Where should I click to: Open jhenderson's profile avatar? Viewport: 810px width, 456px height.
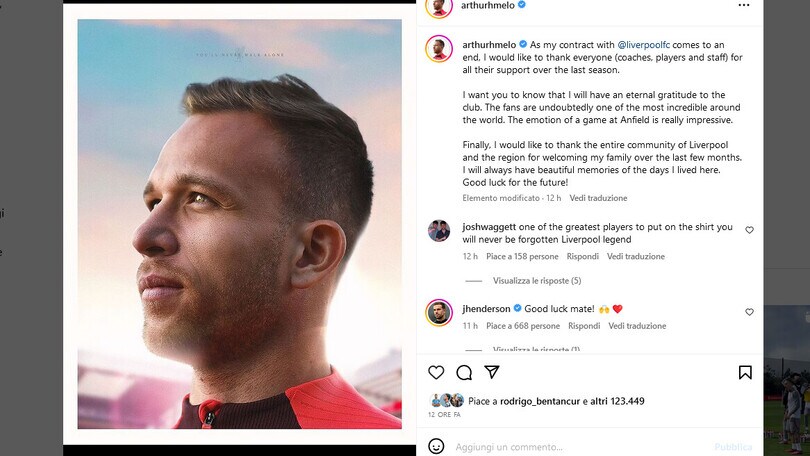click(439, 312)
